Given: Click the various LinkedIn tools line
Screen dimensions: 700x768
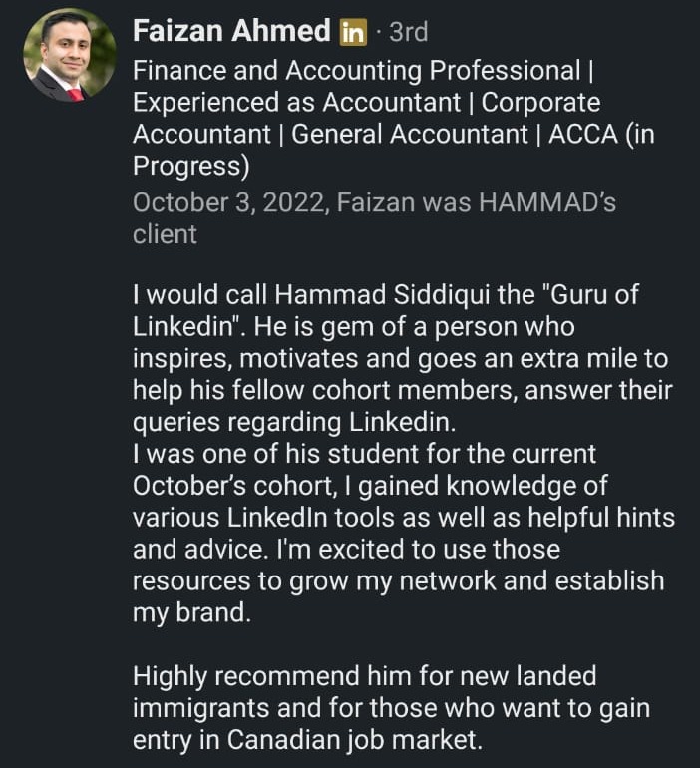Looking at the screenshot, I should [404, 518].
